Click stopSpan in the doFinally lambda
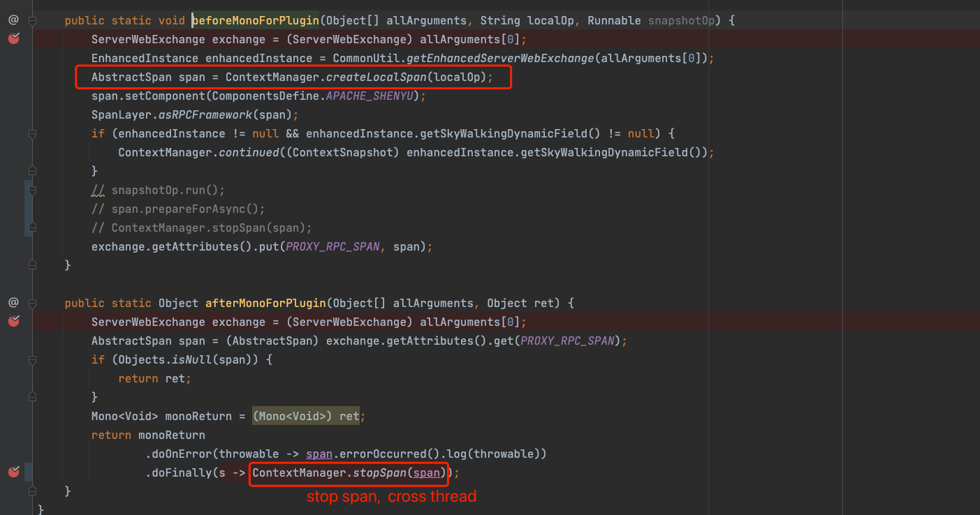The height and width of the screenshot is (515, 980). [x=379, y=472]
